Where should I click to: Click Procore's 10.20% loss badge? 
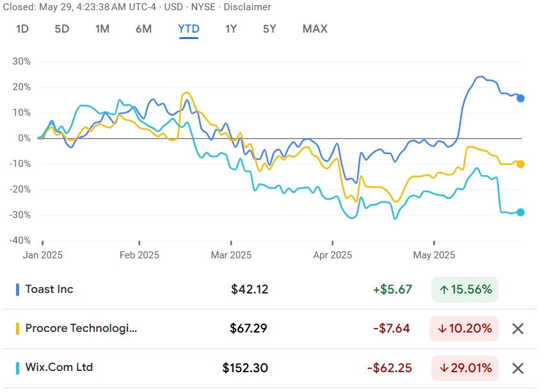tap(464, 329)
